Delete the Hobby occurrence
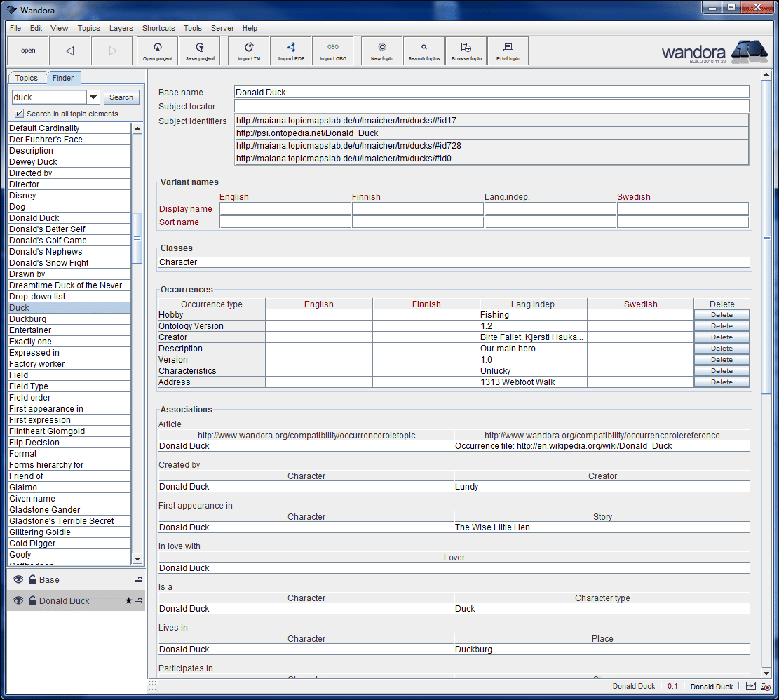This screenshot has height=700, width=779. (x=722, y=315)
